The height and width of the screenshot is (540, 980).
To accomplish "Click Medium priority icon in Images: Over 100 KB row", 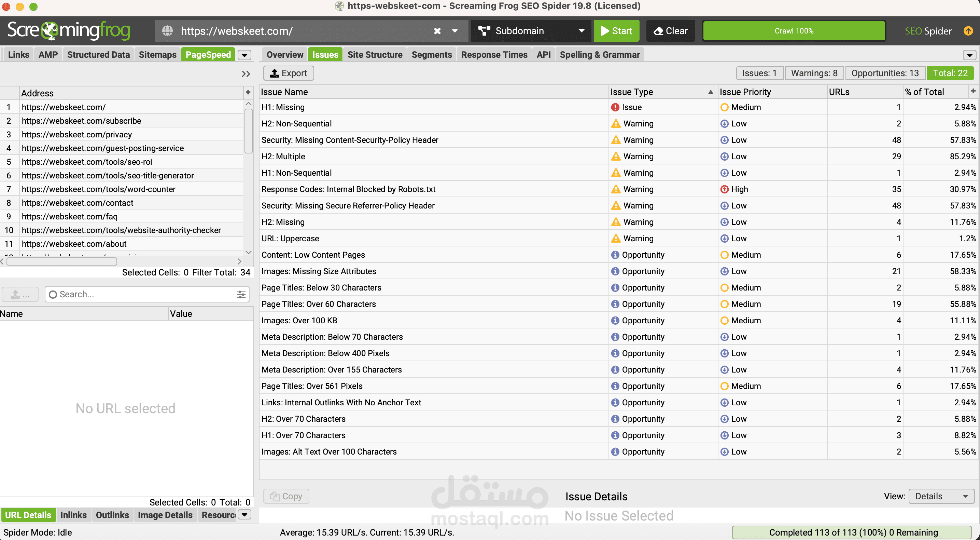I will (x=724, y=321).
